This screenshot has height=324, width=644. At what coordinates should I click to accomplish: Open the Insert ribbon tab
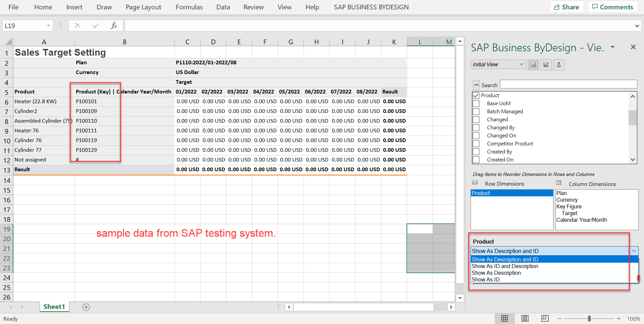(74, 7)
